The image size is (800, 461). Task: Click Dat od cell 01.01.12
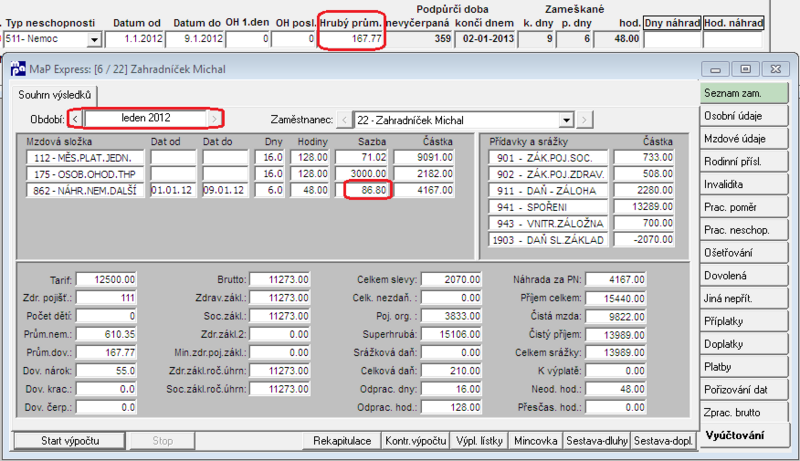pos(173,191)
